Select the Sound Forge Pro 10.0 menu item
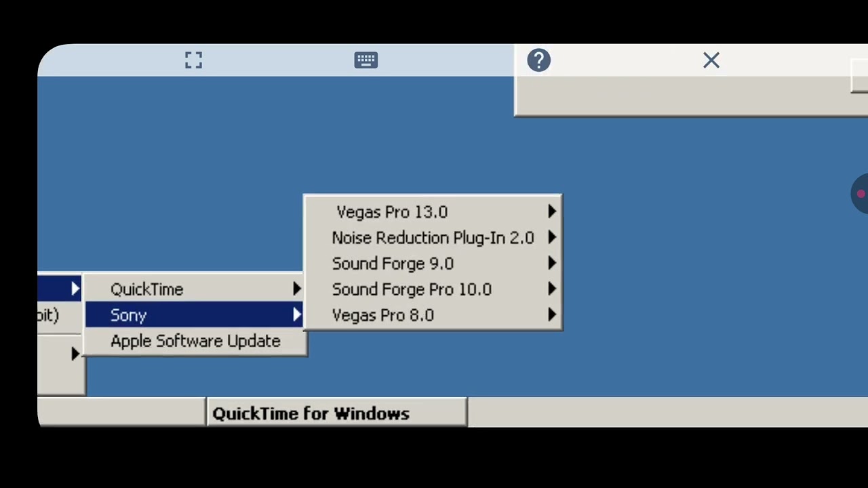 click(x=433, y=289)
